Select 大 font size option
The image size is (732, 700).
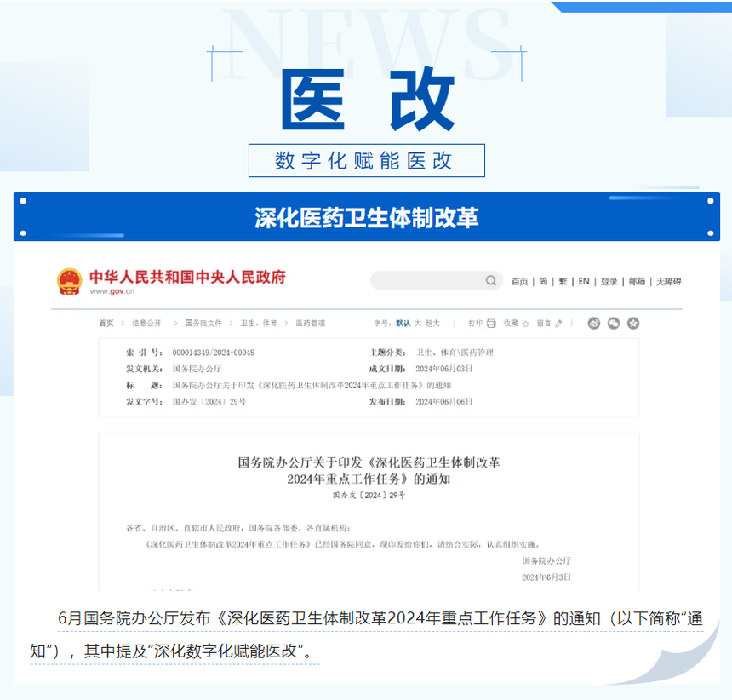click(418, 323)
